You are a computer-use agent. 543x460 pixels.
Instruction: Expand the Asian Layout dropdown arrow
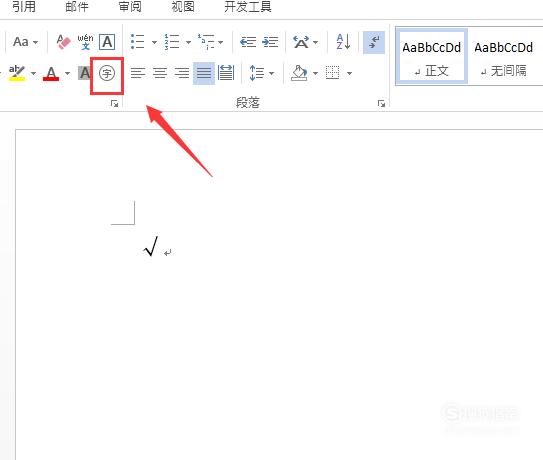pos(315,43)
